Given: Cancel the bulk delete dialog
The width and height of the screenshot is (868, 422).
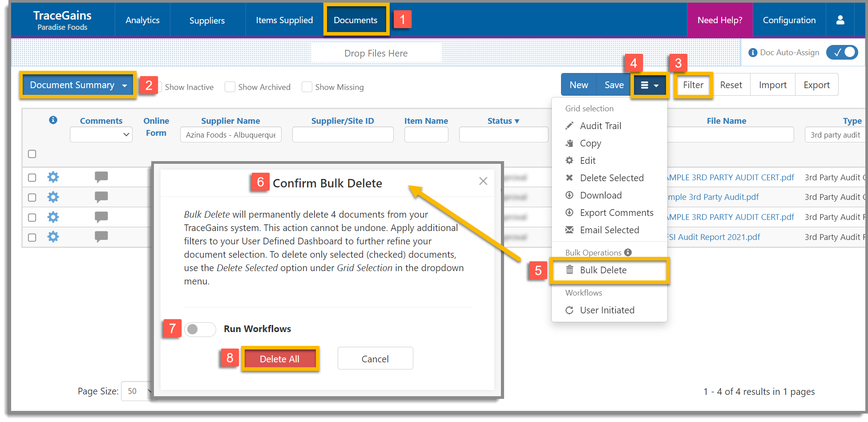Looking at the screenshot, I should (375, 359).
